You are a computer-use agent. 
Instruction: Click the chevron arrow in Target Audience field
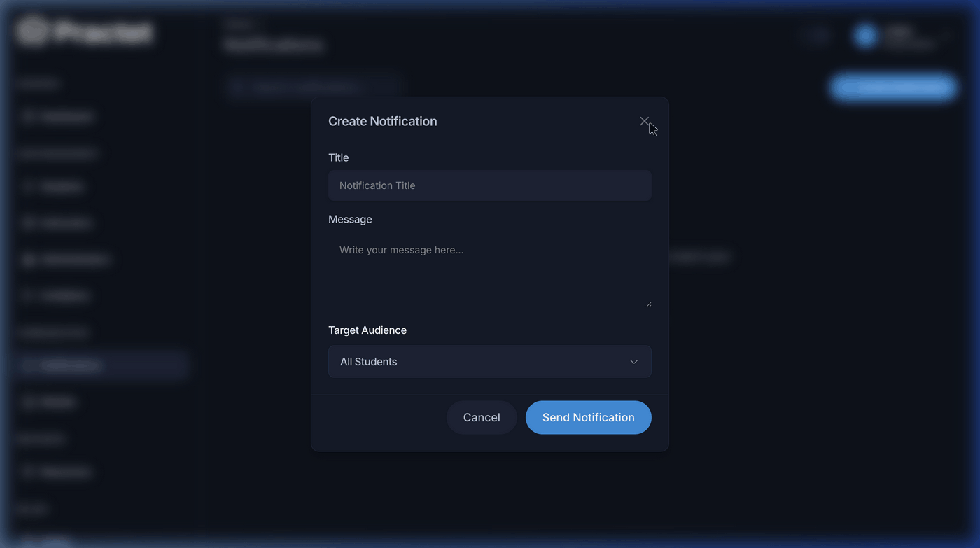click(x=633, y=362)
